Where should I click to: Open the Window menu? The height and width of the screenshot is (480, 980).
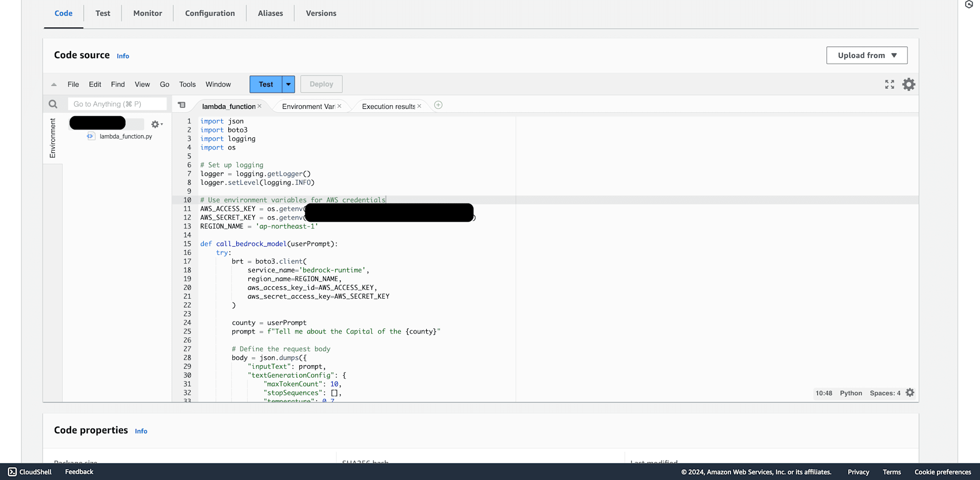pos(218,84)
